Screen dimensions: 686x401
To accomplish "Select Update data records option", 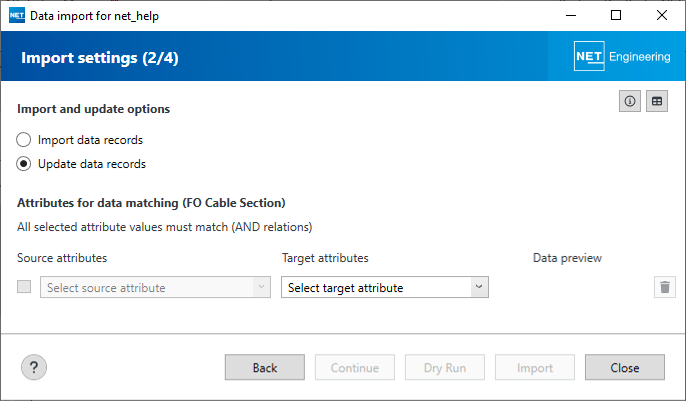I will coord(24,164).
